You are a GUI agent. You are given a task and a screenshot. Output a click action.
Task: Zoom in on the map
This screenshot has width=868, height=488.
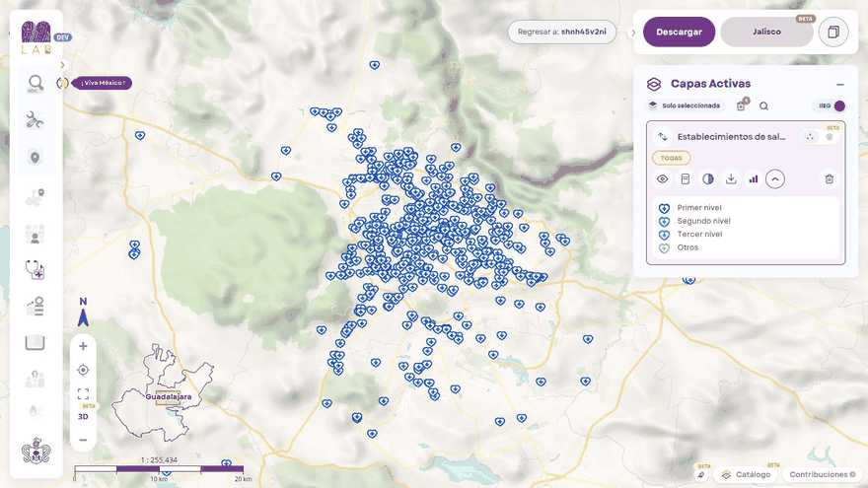pyautogui.click(x=83, y=346)
